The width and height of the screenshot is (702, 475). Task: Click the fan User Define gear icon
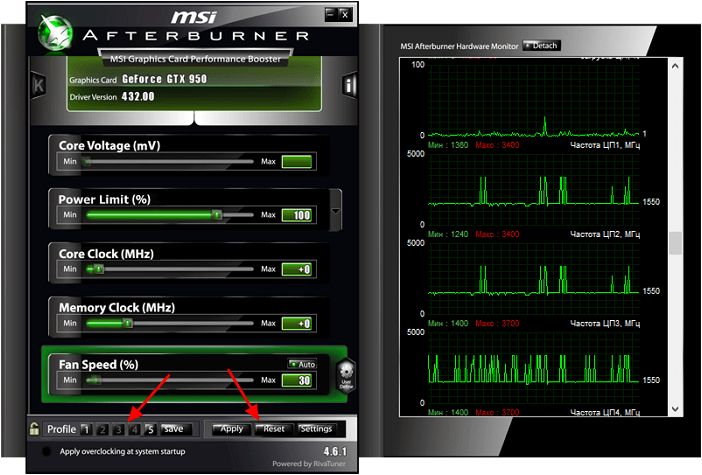346,376
